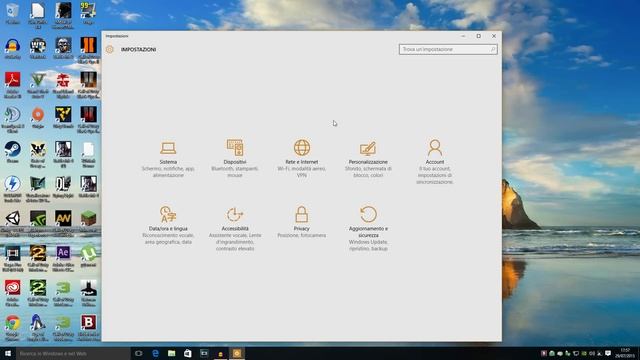The image size is (640, 360).
Task: Select the Steam desktop icon
Action: [12, 152]
